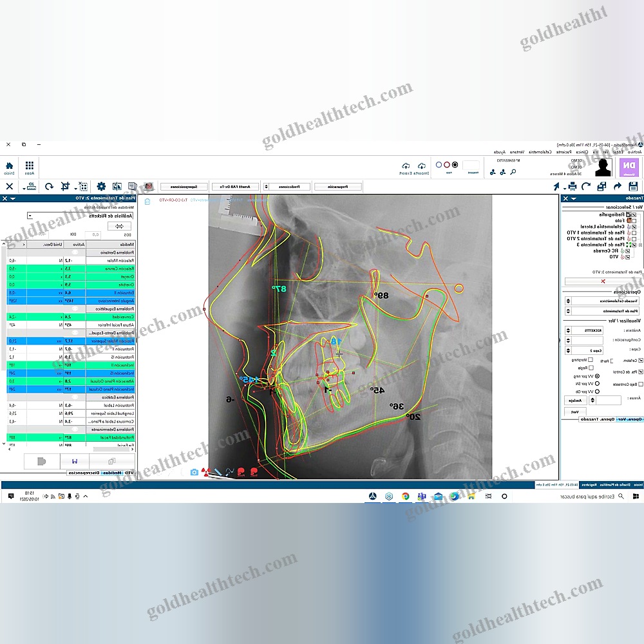Click the Arnett FAB Dx-Tx button

pyautogui.click(x=235, y=187)
